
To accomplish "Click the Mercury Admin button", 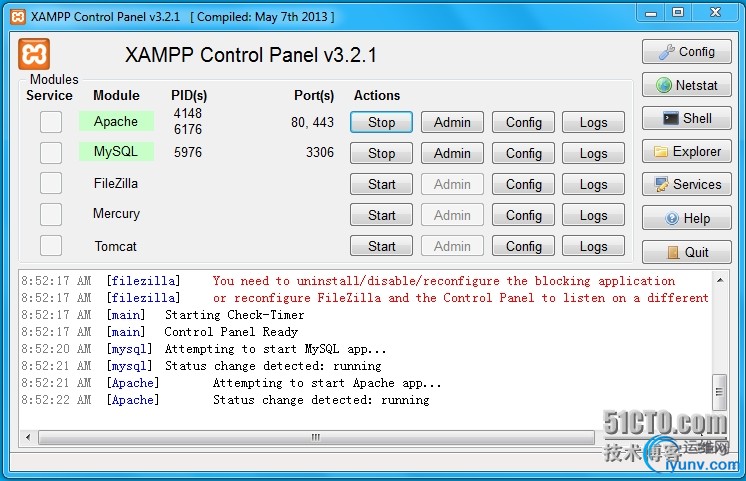I will pyautogui.click(x=452, y=215).
